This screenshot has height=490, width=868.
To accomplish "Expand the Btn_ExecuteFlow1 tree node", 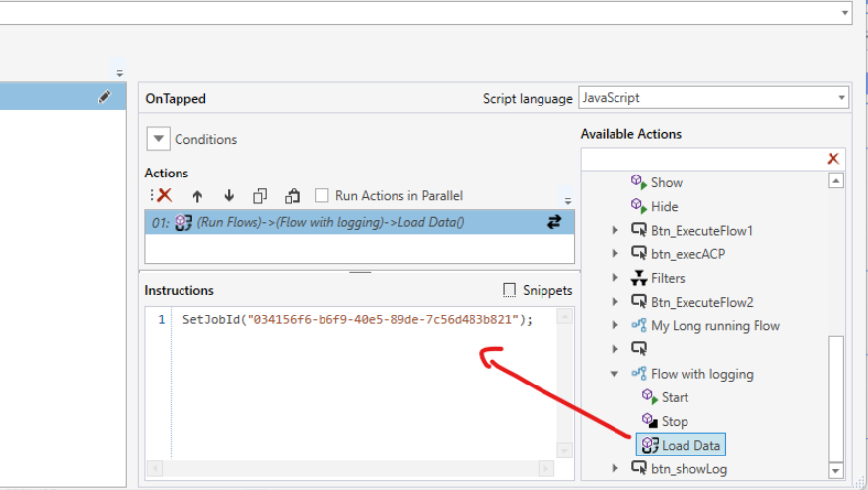I will (x=616, y=231).
